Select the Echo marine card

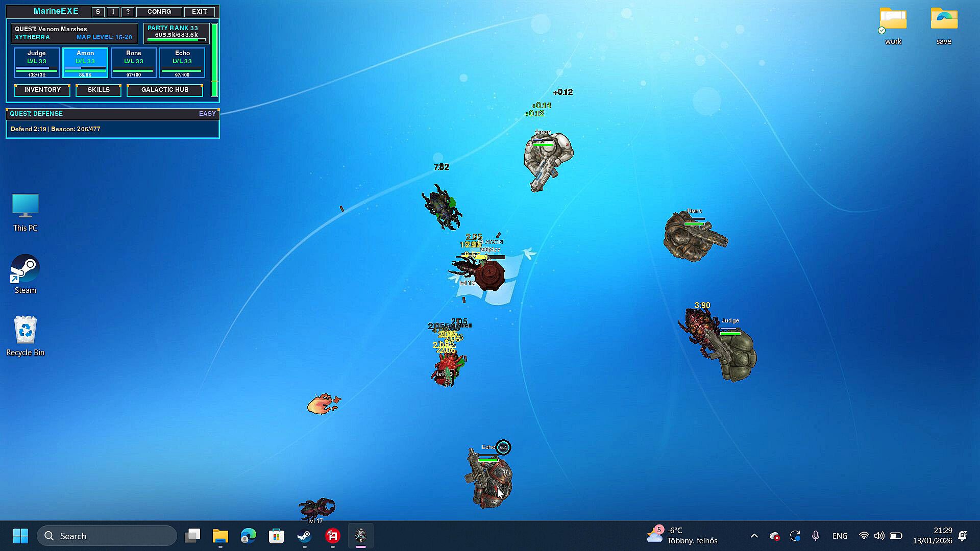tap(182, 63)
